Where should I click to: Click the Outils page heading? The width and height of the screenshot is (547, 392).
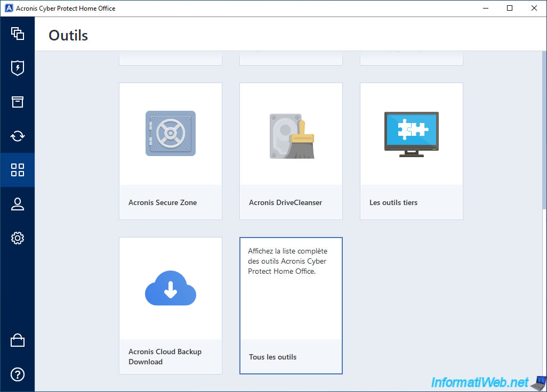coord(68,35)
